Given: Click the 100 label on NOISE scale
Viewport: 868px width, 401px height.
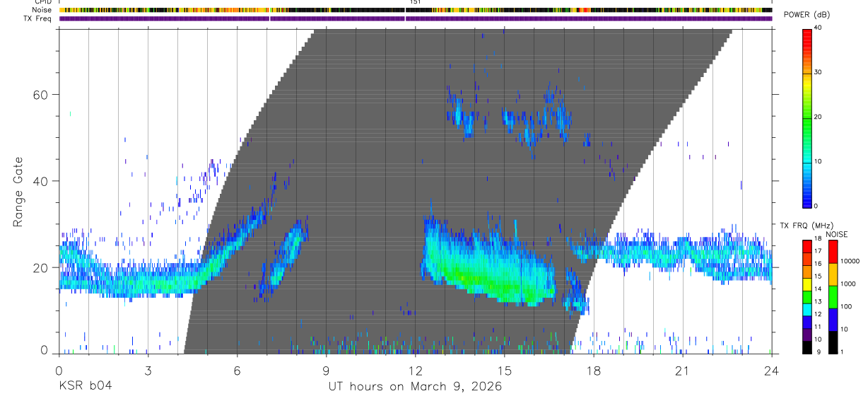Looking at the screenshot, I should tap(847, 306).
